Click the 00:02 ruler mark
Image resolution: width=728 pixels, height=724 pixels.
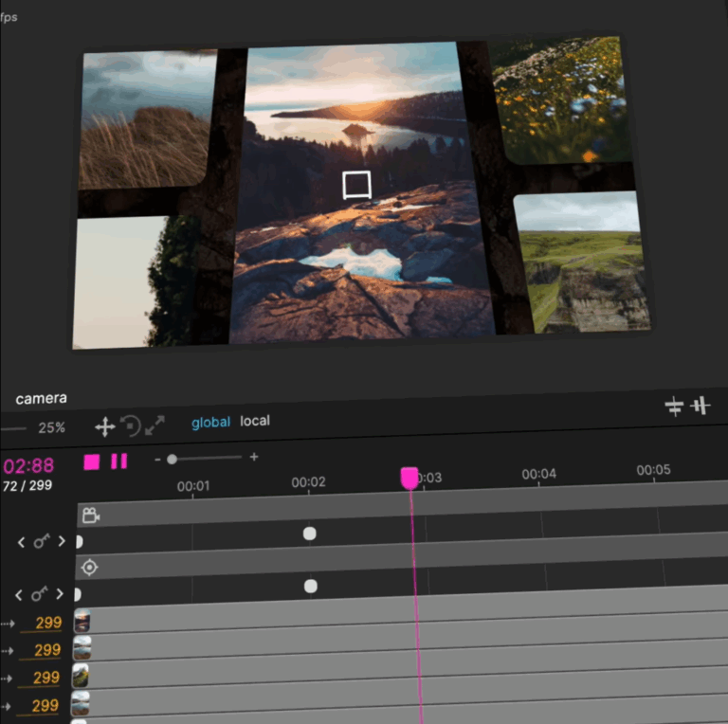click(308, 482)
